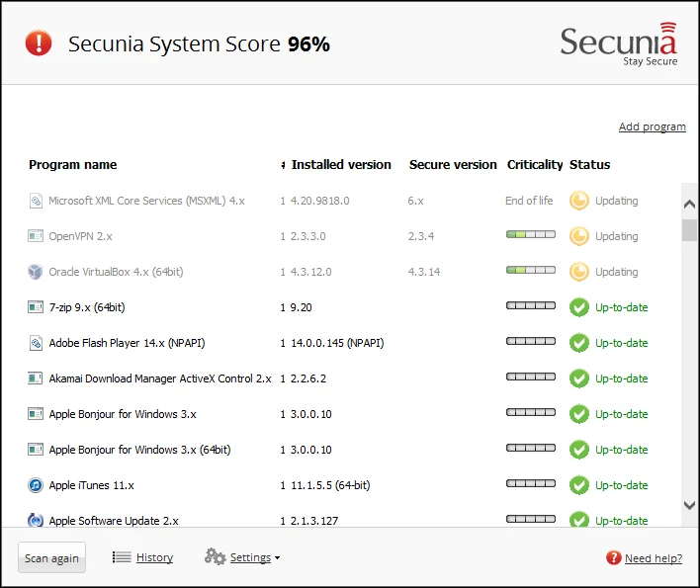The image size is (700, 588).
Task: Click the Apple Software Update icon
Action: [x=36, y=520]
